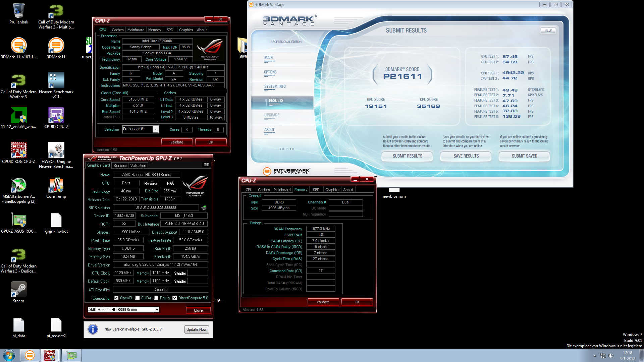Screen dimensions: 644x362
Task: Click the GPU-Z taskbar icon
Action: pyautogui.click(x=71, y=355)
